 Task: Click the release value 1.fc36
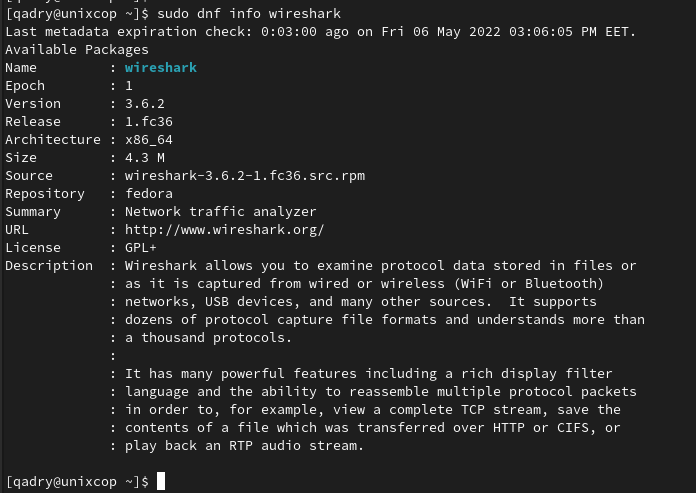click(149, 122)
